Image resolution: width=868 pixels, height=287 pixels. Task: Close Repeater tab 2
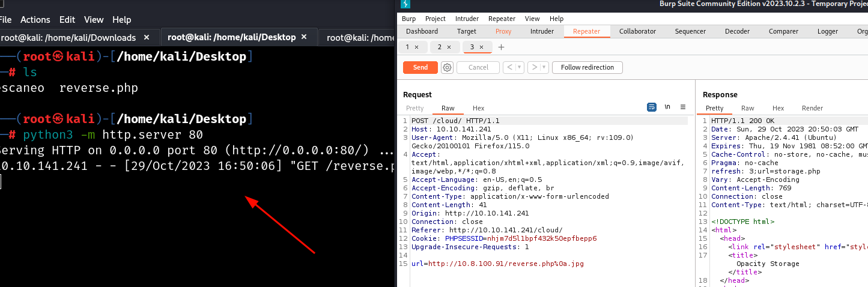450,47
